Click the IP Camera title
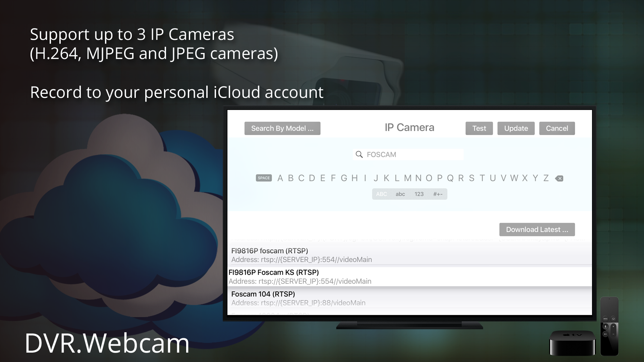The height and width of the screenshot is (362, 644). (x=409, y=128)
